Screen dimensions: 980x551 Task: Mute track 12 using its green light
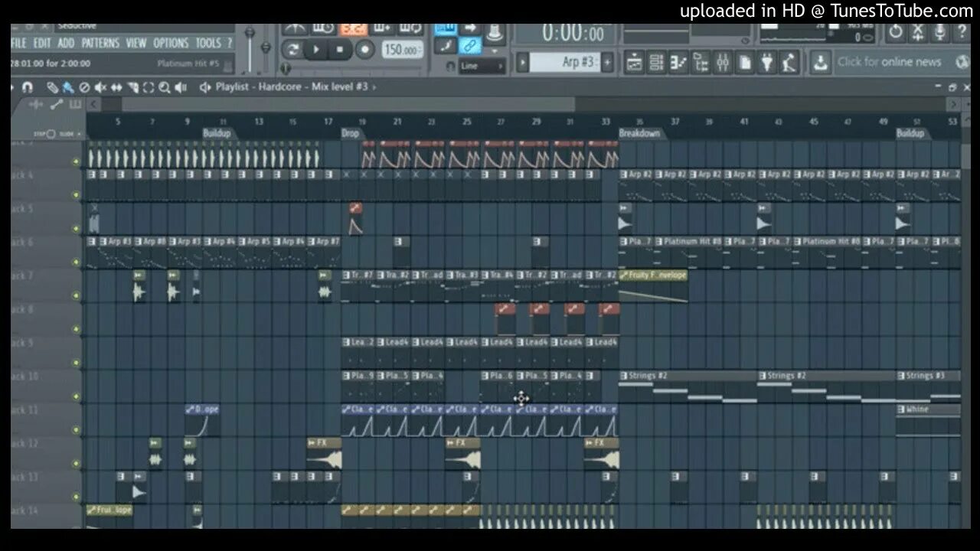point(76,464)
